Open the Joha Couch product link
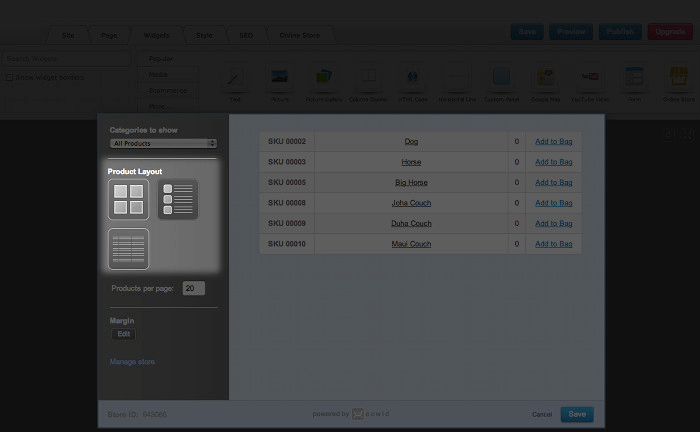The width and height of the screenshot is (700, 432). (x=411, y=203)
